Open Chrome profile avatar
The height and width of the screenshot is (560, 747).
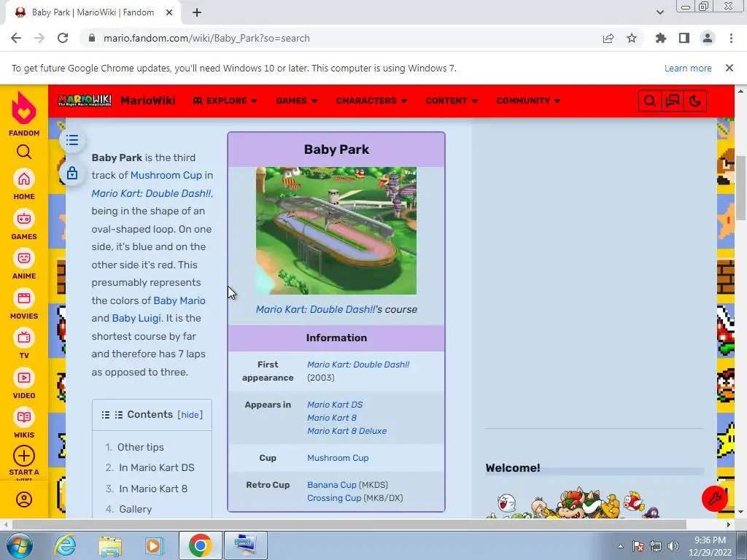tap(708, 38)
